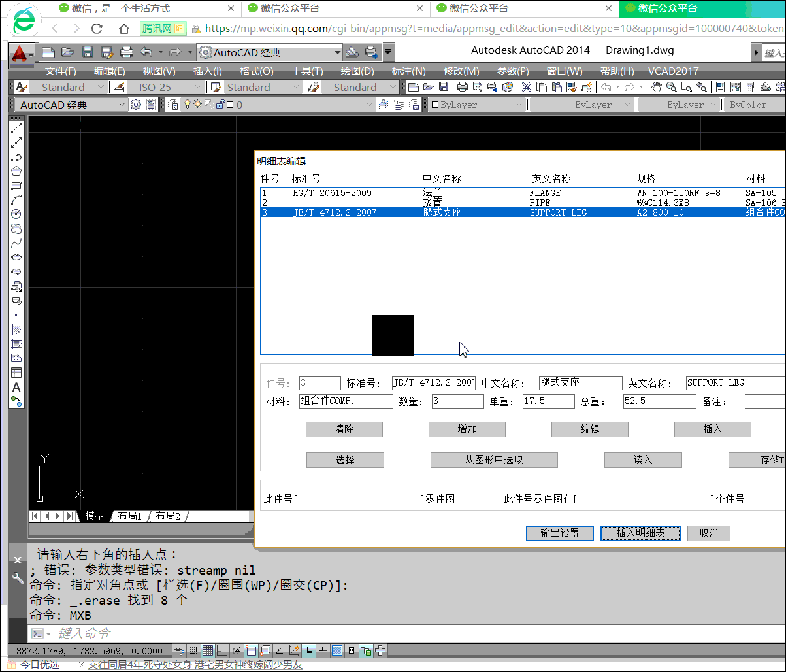Select the Polygon tool in draw toolbar
The image size is (786, 672).
tap(17, 171)
